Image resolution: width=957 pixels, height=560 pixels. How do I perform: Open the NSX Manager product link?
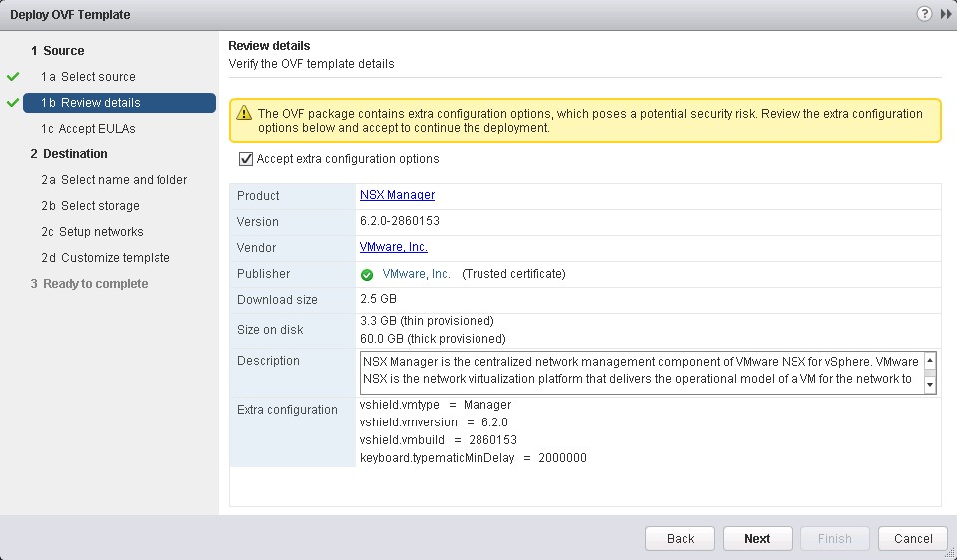[x=397, y=196]
